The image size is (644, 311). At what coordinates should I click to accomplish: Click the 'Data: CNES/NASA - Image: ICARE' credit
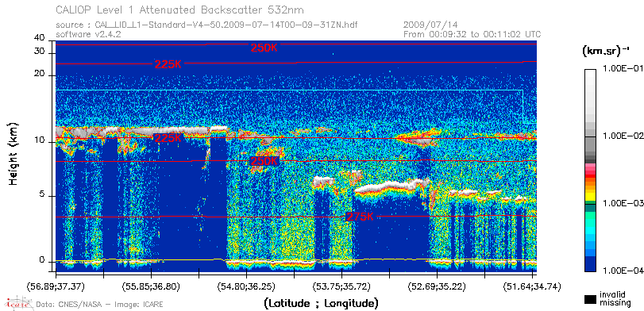[99, 305]
